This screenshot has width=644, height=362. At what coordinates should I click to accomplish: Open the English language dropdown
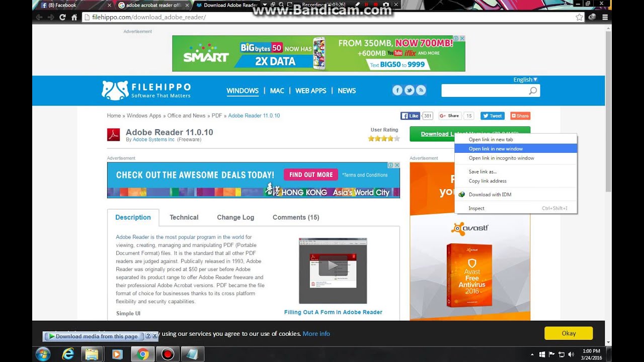point(525,79)
